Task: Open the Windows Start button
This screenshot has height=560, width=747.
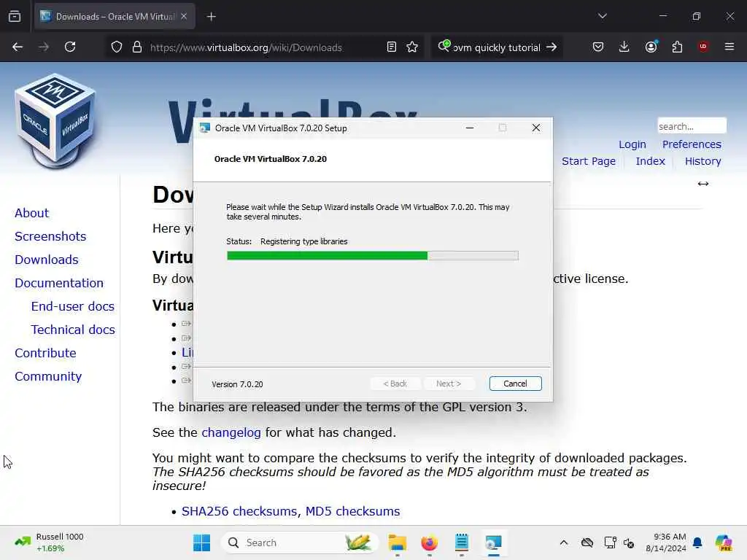Action: [x=201, y=542]
